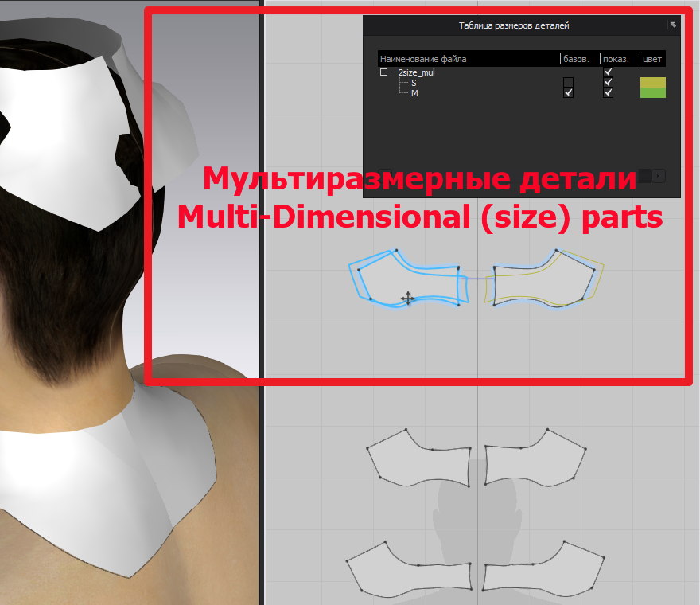Select the middle-row right collar pattern piece

[535, 458]
